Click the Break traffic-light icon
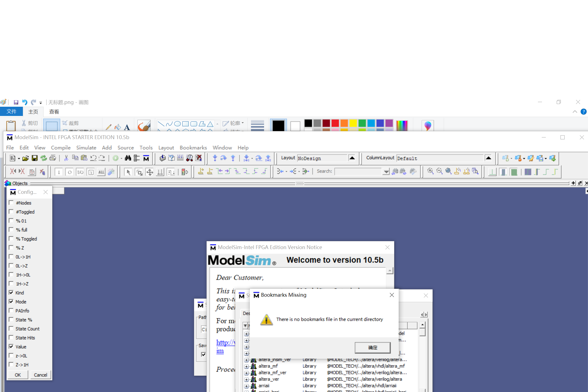The image size is (588, 392). click(x=185, y=172)
